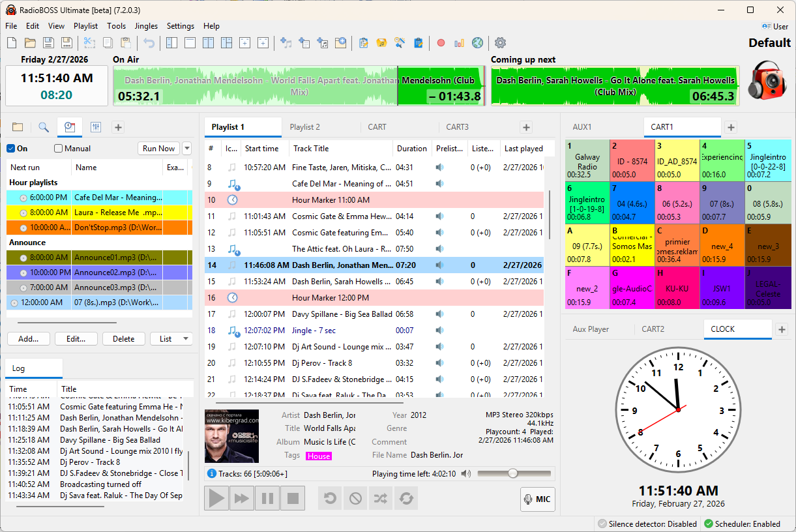Viewport: 796px width, 532px height.
Task: Click the blue info icon beside Tracks: 66
Action: click(x=211, y=474)
